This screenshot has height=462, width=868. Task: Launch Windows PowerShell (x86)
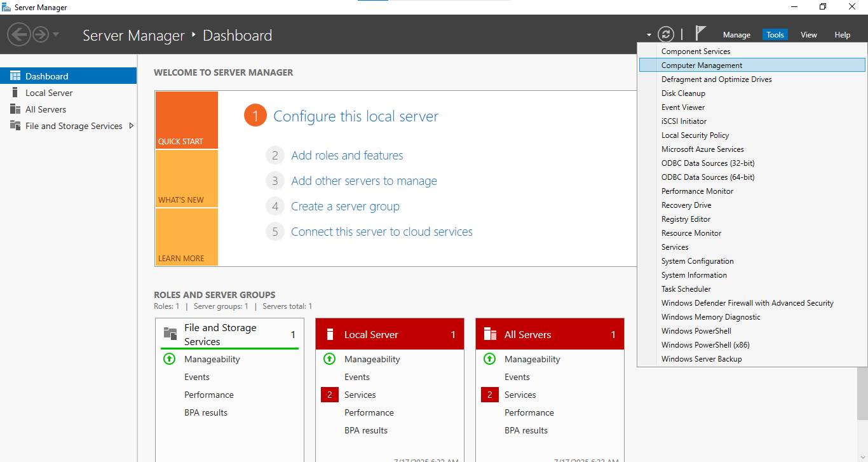tap(752, 345)
